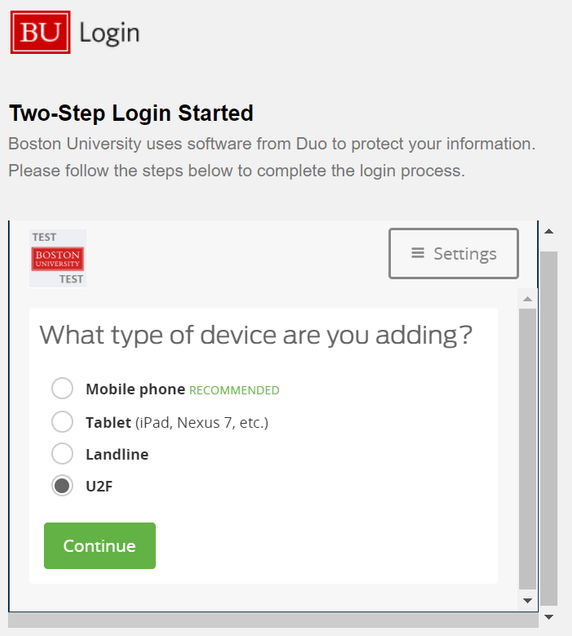
Task: Click the horizontal scrollbar at bottom
Action: point(273,620)
